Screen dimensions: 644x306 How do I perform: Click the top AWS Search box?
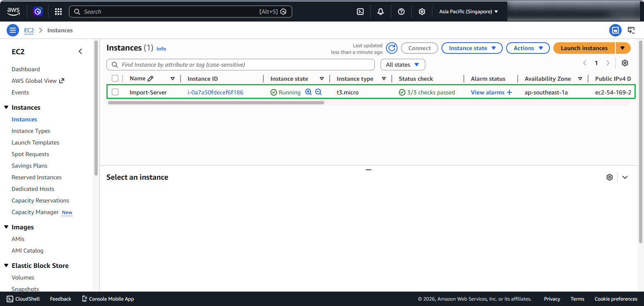coord(181,12)
